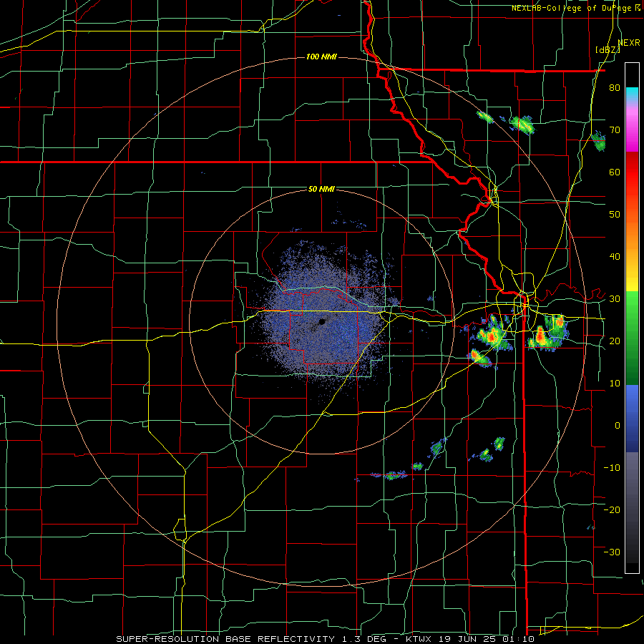Viewport: 644px width, 644px height.
Task: Click the NEXR label above dBZ
Action: coord(629,43)
